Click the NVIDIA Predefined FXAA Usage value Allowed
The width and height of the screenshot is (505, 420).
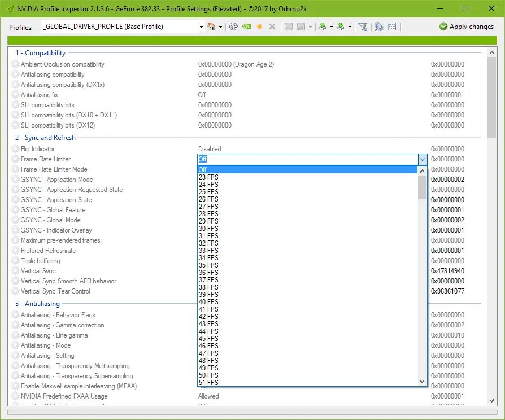pos(208,396)
